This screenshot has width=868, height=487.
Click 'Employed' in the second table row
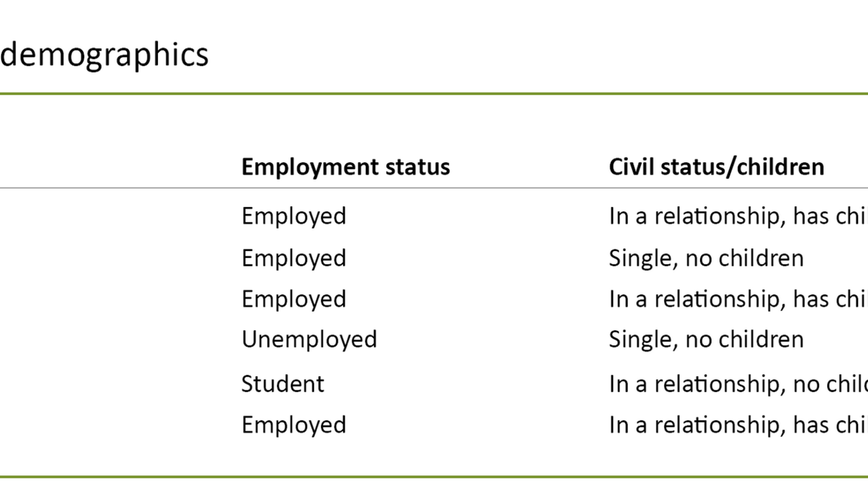click(294, 258)
